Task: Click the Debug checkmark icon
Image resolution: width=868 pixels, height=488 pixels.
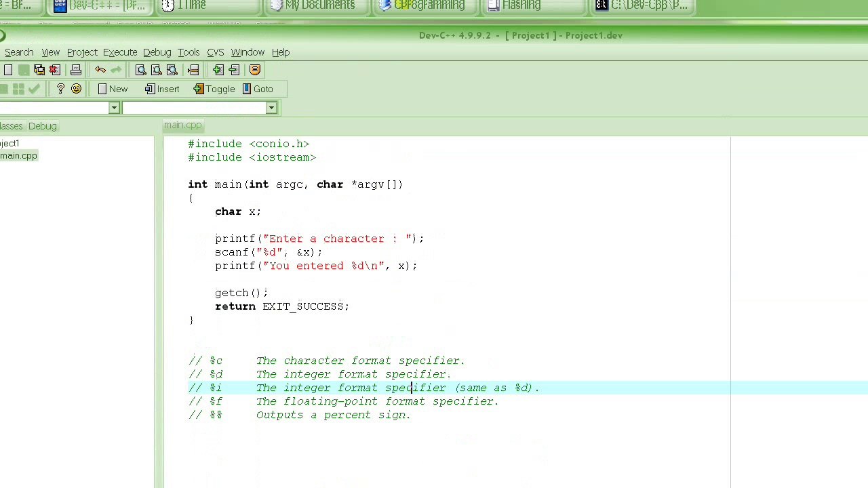Action: coord(34,89)
